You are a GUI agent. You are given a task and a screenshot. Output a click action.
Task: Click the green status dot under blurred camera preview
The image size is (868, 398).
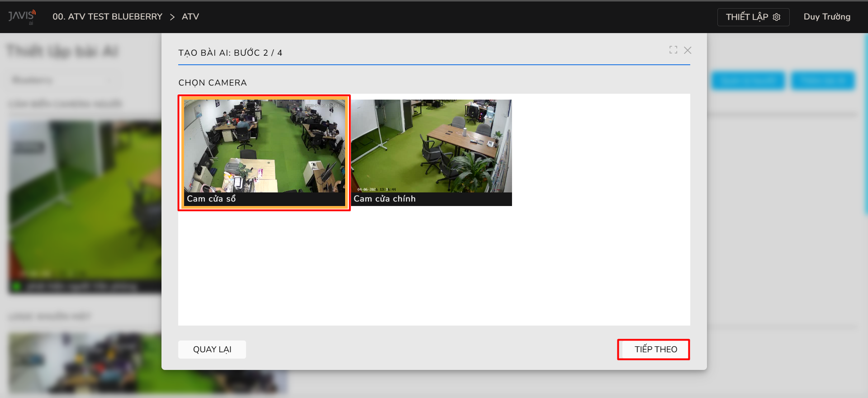click(x=16, y=286)
